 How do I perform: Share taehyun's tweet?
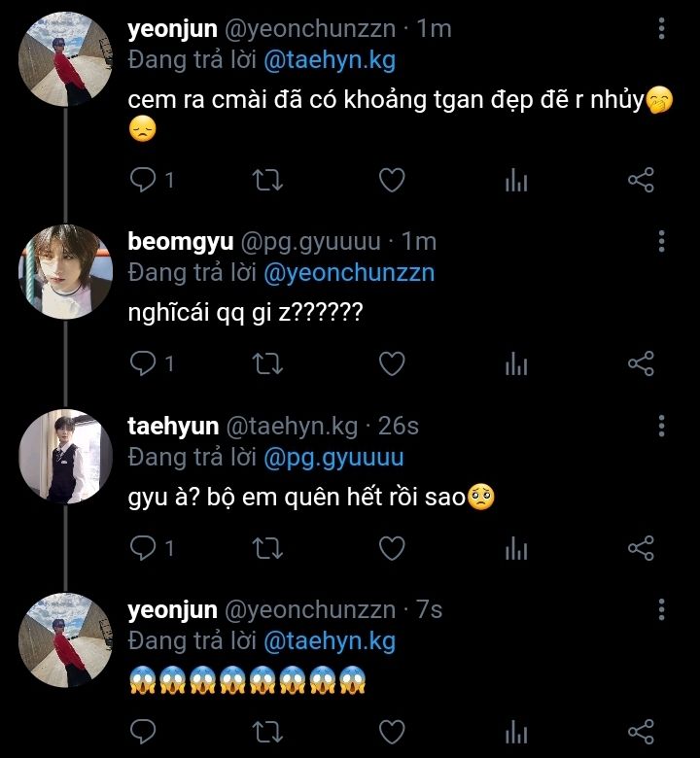coord(641,548)
